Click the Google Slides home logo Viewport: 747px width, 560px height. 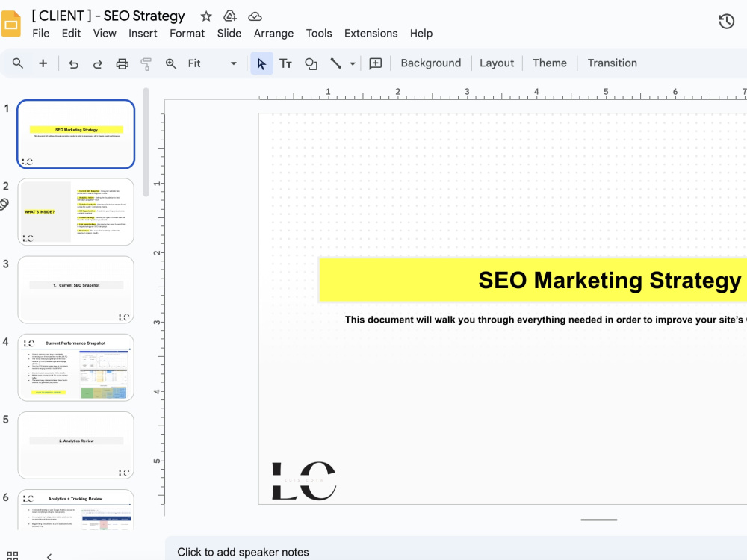point(10,24)
